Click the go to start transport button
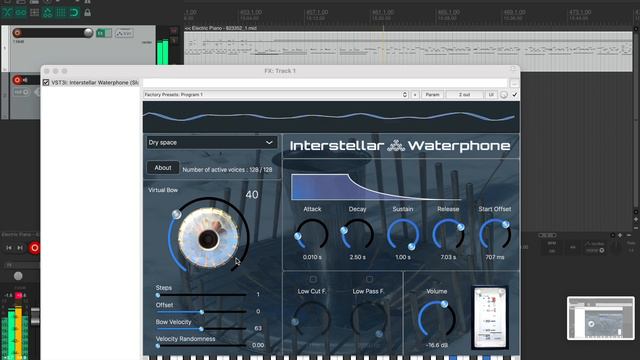640x360 pixels. point(9,248)
